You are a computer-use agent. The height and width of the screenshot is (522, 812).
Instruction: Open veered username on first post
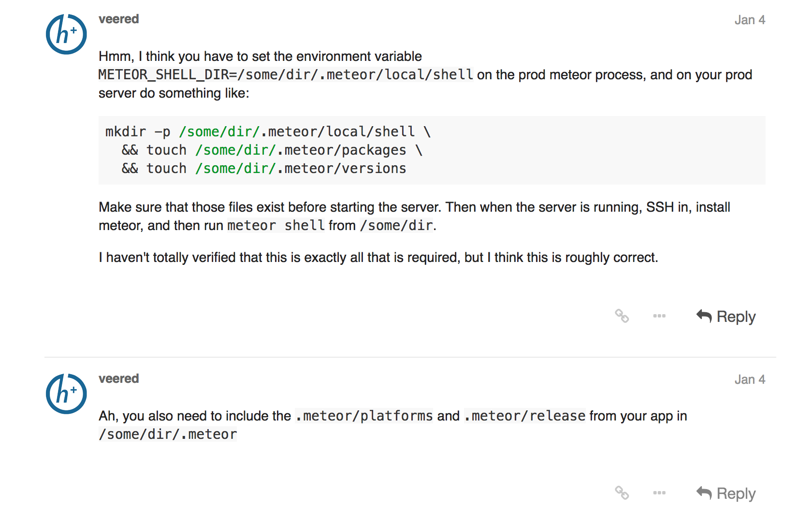pos(118,19)
